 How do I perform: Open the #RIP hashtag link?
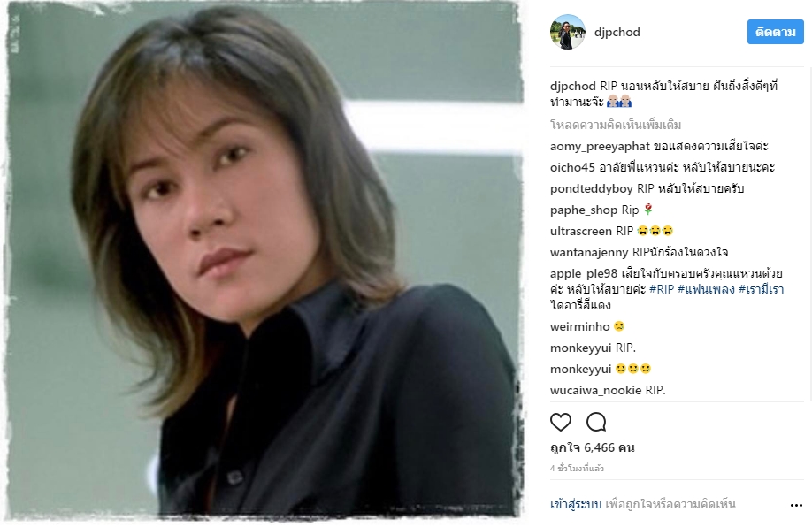point(662,289)
